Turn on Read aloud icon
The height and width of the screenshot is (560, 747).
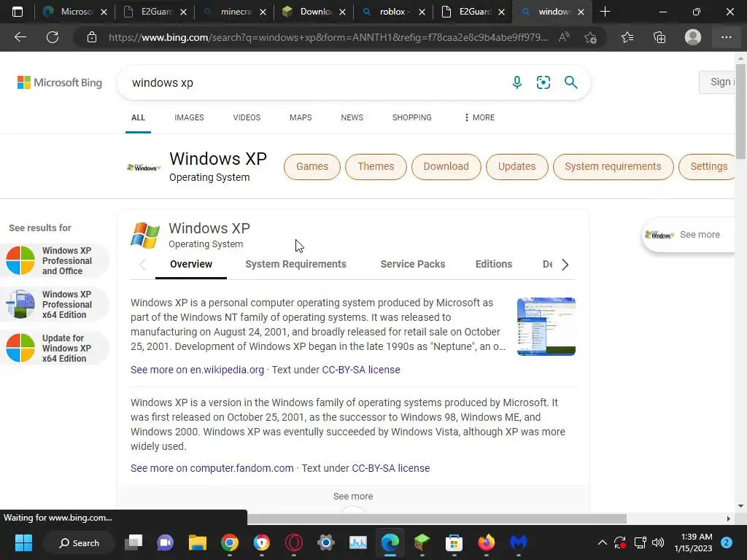coord(564,37)
